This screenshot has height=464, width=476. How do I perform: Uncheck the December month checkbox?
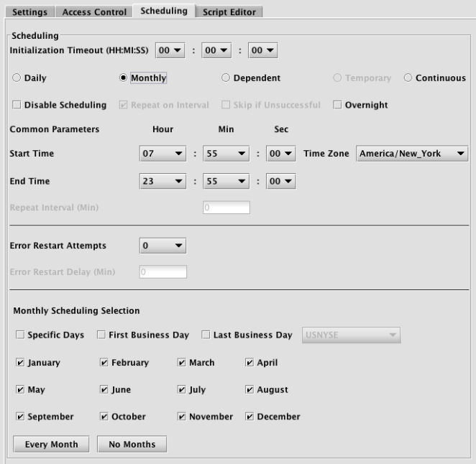point(250,417)
